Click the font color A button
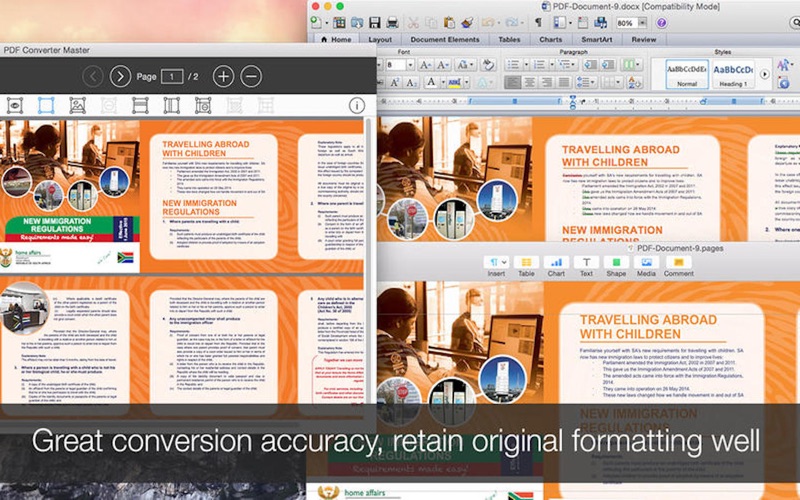Image resolution: width=800 pixels, height=500 pixels. click(431, 82)
